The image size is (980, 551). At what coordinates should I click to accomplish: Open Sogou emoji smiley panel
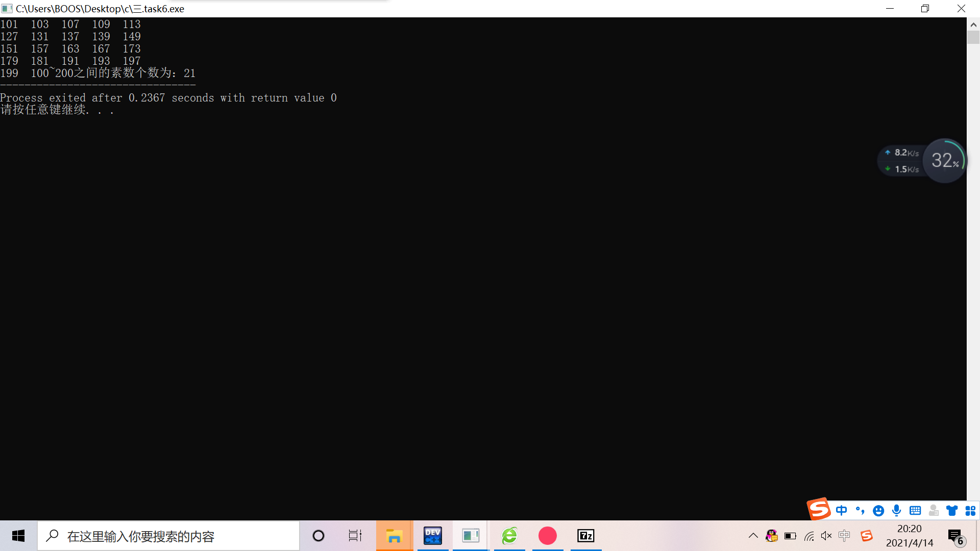pyautogui.click(x=878, y=511)
